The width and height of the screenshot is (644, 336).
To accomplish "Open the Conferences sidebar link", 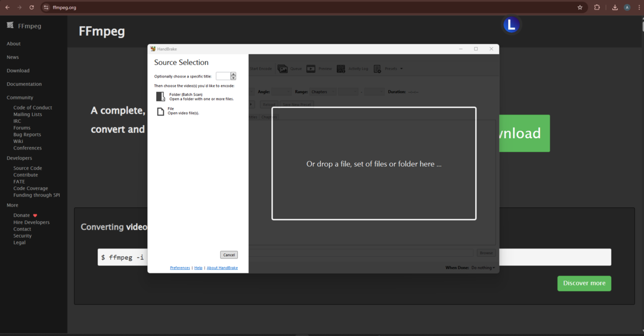I will pos(27,148).
